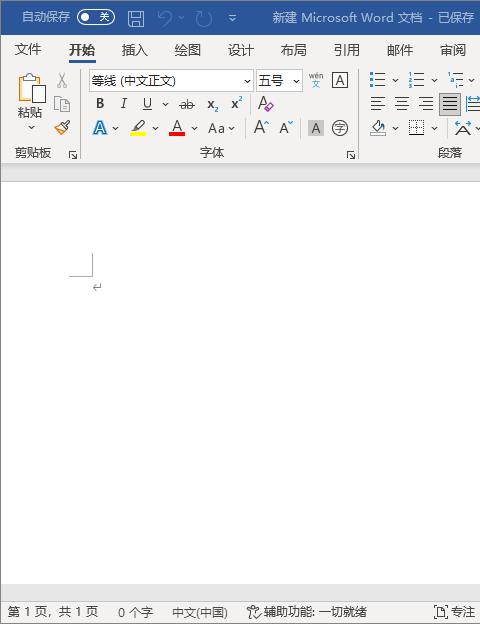
Task: Apply the red font color swatch
Action: pos(177,128)
